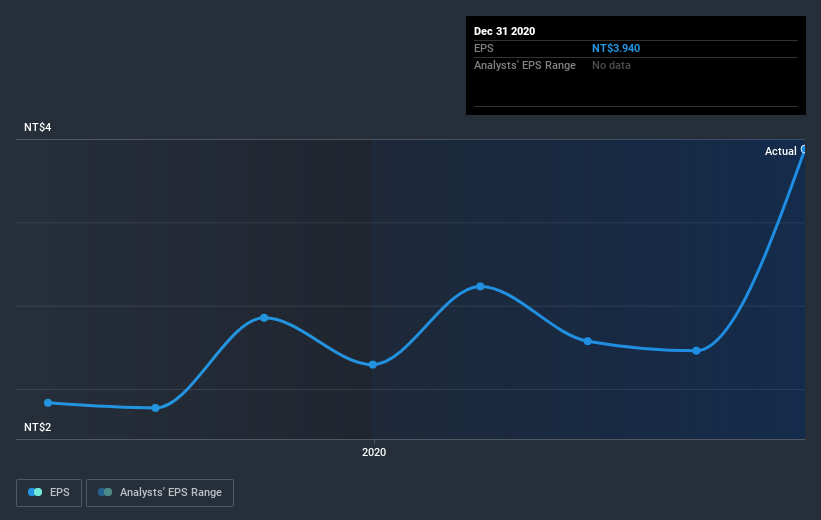This screenshot has height=520, width=821.
Task: Select the Dec 31 2020 data point beside Actual
Action: [804, 149]
